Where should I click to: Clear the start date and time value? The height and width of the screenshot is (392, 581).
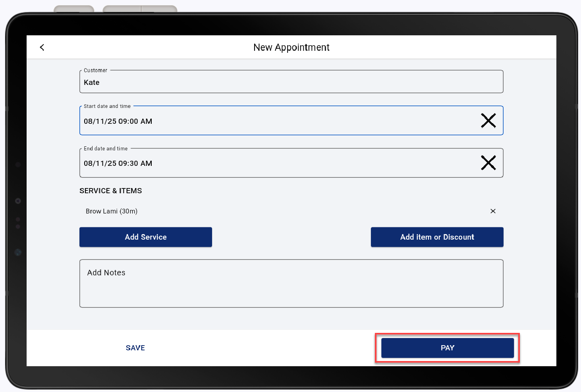coord(488,121)
